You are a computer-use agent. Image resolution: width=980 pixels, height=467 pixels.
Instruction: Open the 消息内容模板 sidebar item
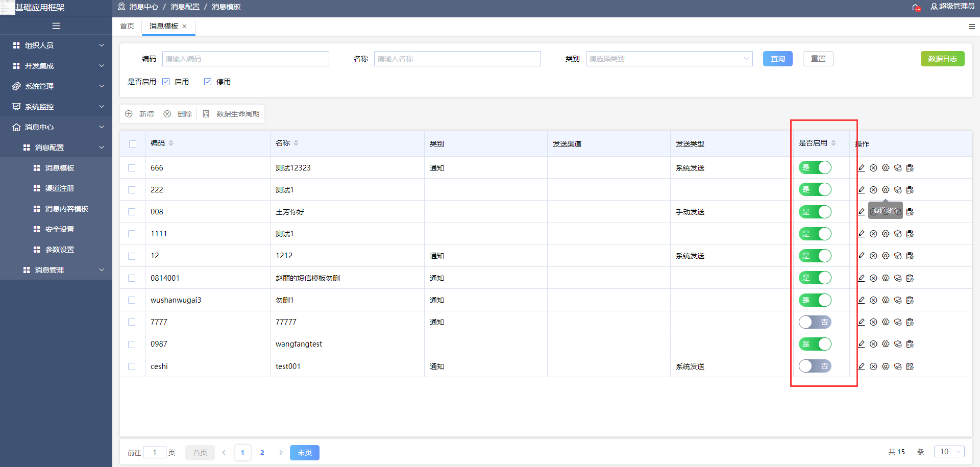(56, 209)
